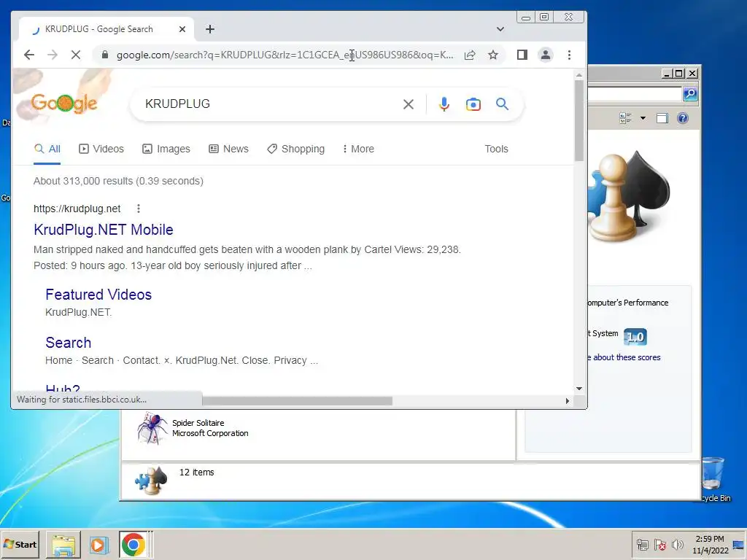
Task: Go back using Chrome's back arrow
Action: pos(29,55)
